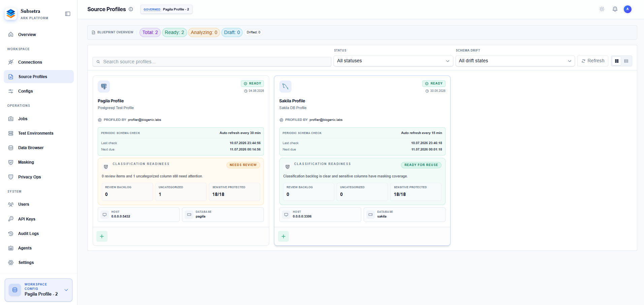Go to Connections in sidebar
The height and width of the screenshot is (305, 644).
[x=39, y=62]
